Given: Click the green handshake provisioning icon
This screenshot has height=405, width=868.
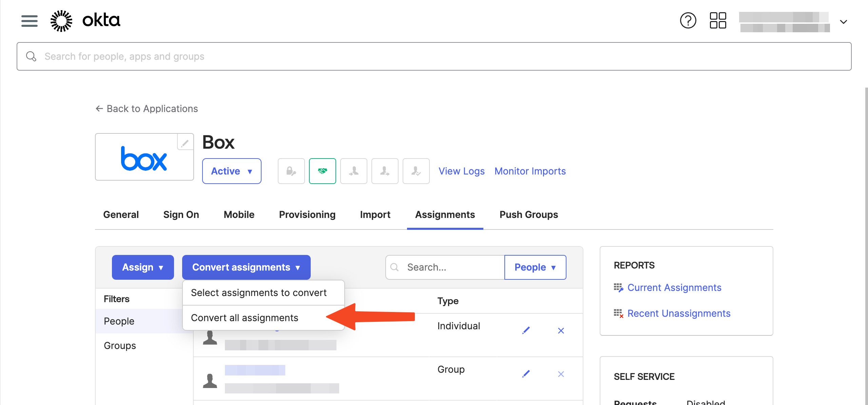Looking at the screenshot, I should coord(322,171).
